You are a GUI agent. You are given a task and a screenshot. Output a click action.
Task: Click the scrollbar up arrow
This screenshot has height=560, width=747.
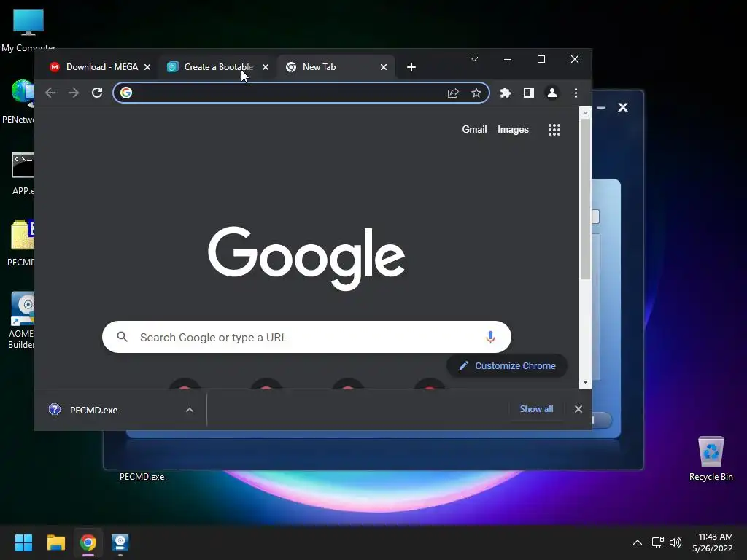585,113
